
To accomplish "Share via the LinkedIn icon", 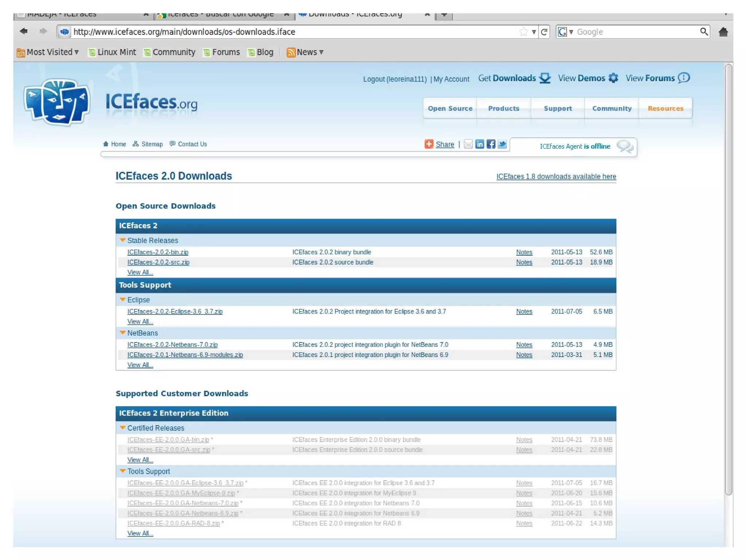I will [480, 144].
